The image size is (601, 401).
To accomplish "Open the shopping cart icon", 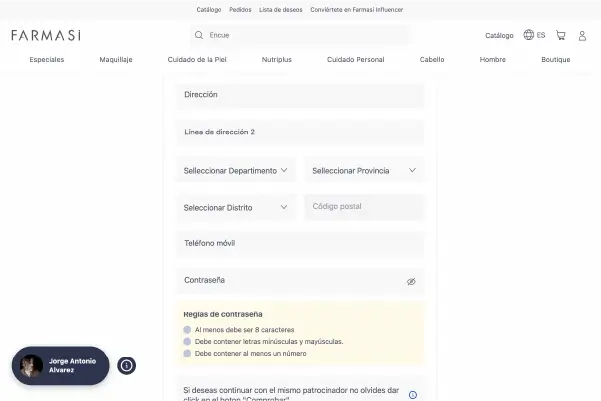I will (560, 35).
